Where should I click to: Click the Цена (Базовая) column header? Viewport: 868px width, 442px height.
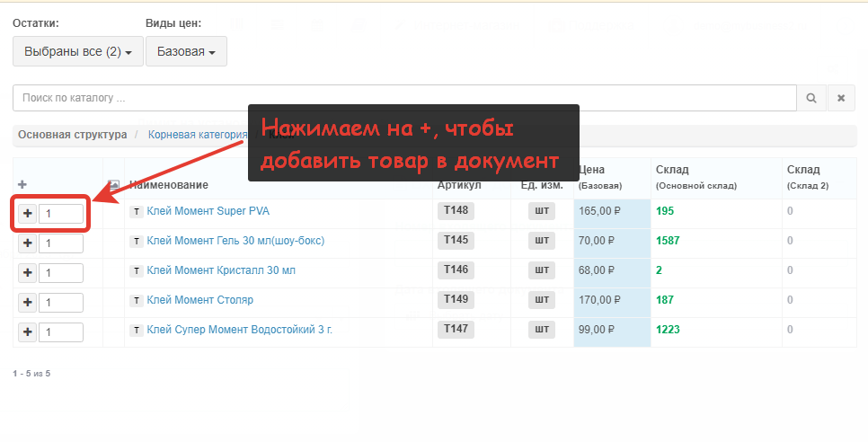[600, 177]
